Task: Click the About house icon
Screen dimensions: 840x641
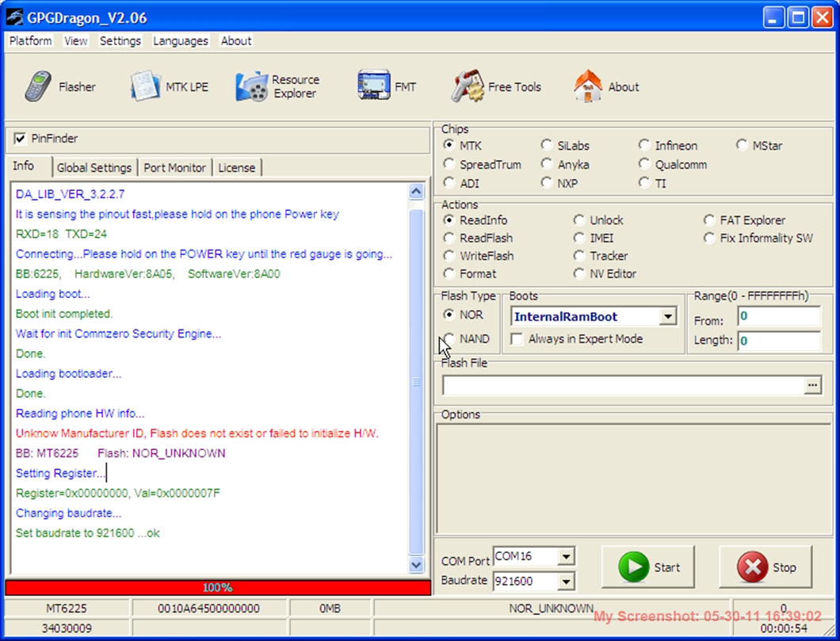Action: point(588,86)
